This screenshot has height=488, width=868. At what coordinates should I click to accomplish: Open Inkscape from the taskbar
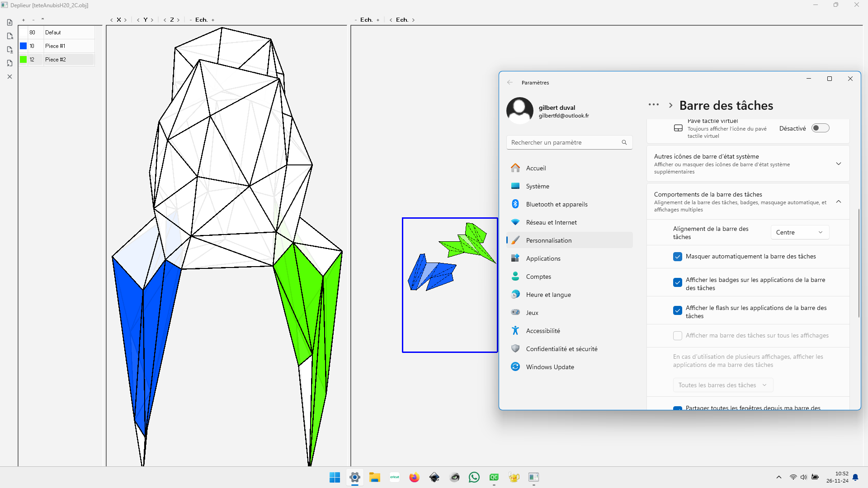click(x=434, y=477)
